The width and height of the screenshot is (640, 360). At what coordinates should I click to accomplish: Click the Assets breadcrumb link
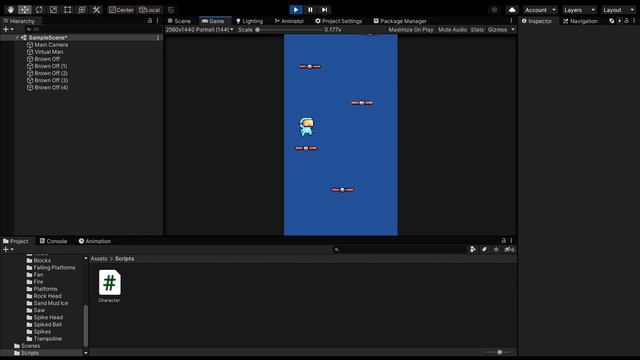(99, 259)
